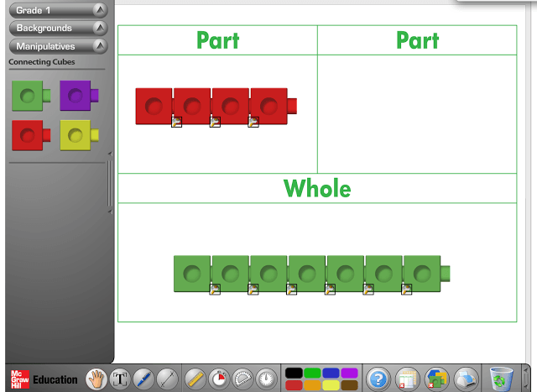This screenshot has width=537, height=392.
Task: Pick the red connecting cube from palette
Action: click(31, 135)
